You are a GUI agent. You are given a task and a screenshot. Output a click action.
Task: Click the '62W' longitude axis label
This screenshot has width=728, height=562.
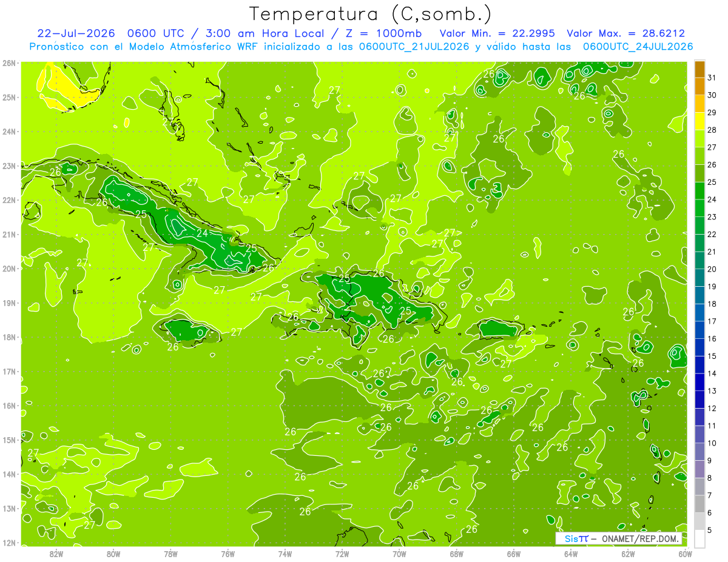[x=628, y=554]
